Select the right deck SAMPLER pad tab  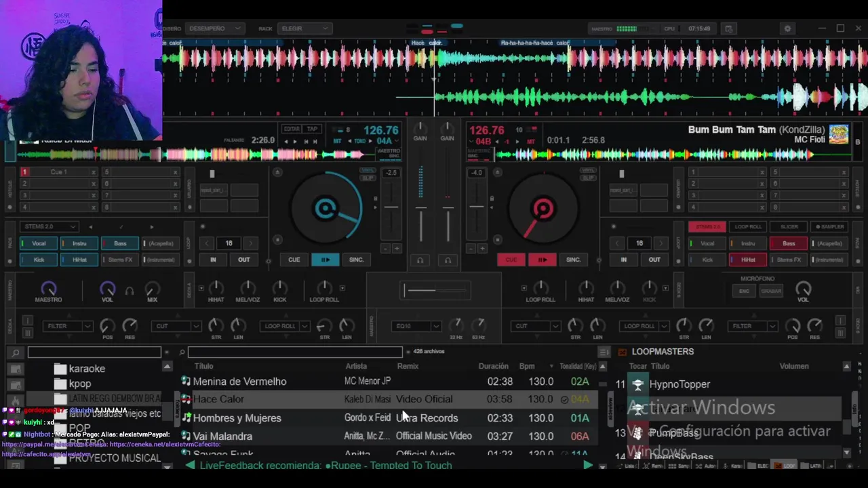[829, 226]
